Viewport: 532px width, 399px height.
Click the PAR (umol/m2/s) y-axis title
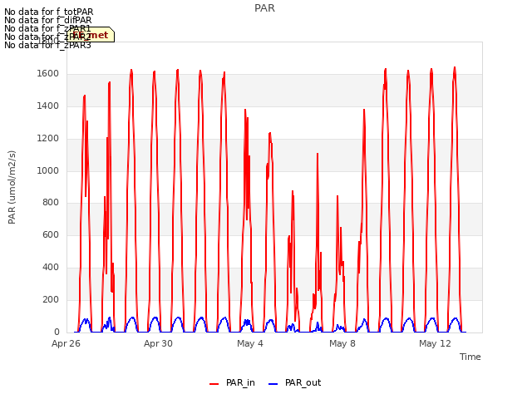12,187
